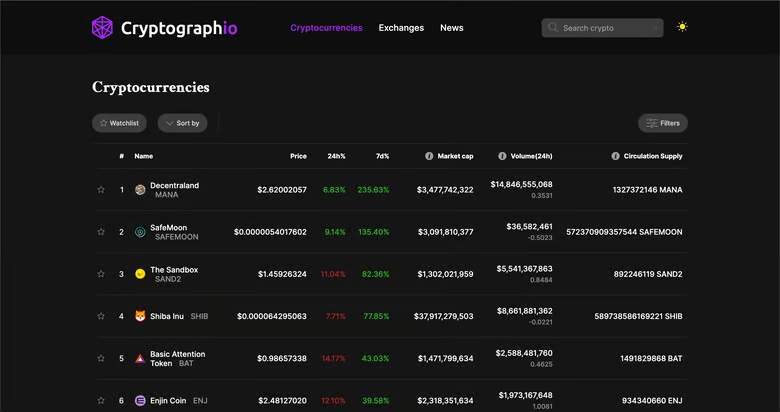780x412 pixels.
Task: Click the purple Enjin Coin icon
Action: point(140,401)
